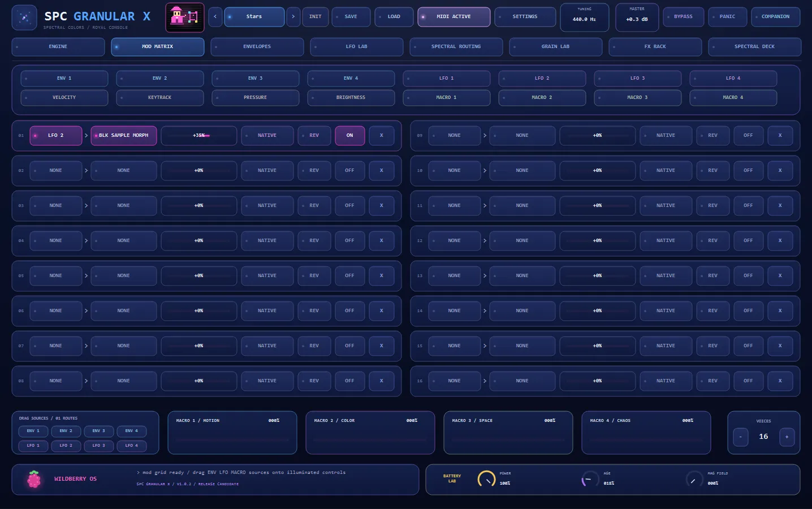This screenshot has width=812, height=509.
Task: Open the Companion button
Action: [776, 17]
